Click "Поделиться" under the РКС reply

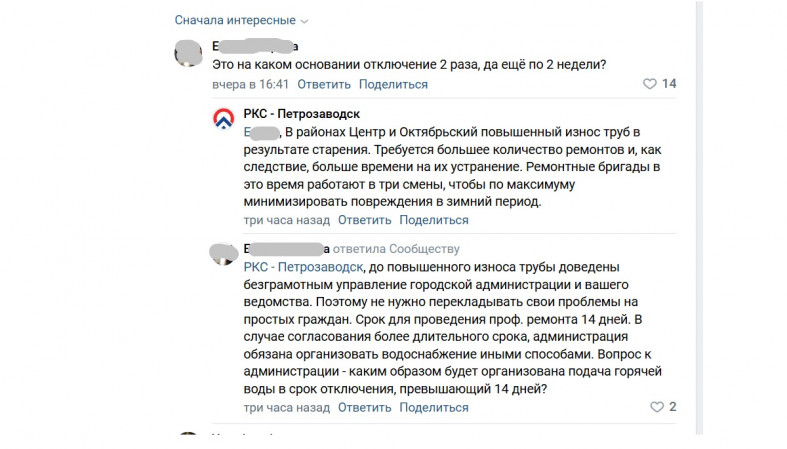(x=434, y=220)
